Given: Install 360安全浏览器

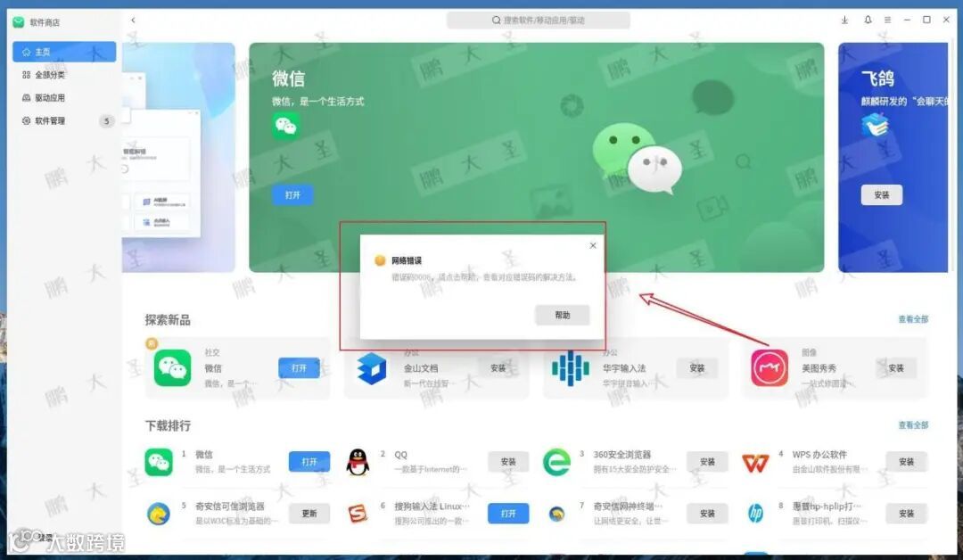Looking at the screenshot, I should pyautogui.click(x=707, y=462).
